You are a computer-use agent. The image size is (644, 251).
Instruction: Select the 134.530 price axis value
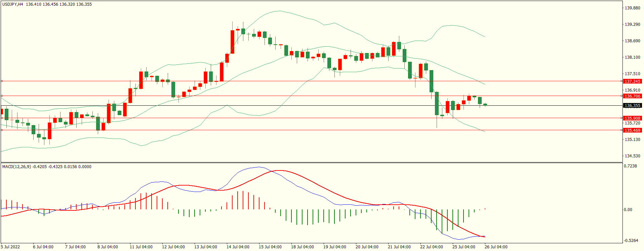click(632, 156)
